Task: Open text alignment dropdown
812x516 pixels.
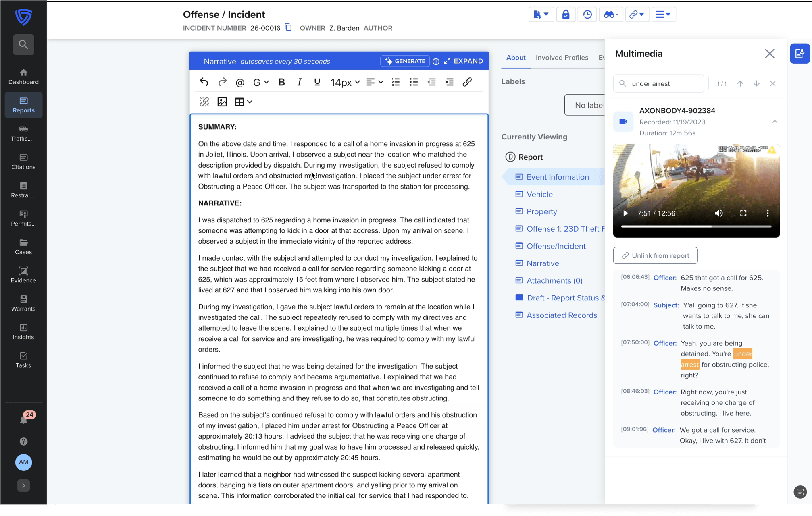Action: coord(375,82)
